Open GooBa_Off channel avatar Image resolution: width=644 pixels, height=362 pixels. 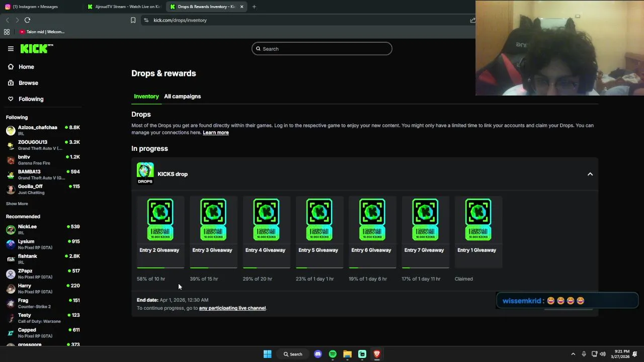11,190
